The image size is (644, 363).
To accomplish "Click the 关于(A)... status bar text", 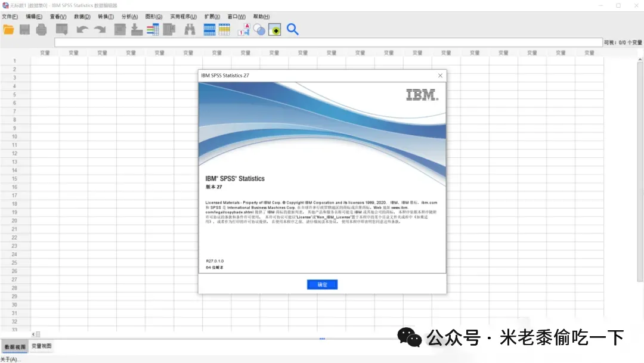I will pos(10,359).
